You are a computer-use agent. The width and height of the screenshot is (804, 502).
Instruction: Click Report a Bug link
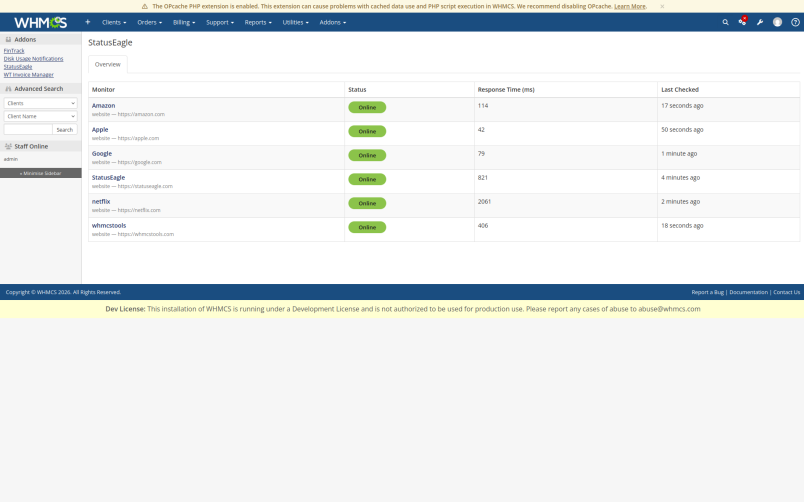(708, 292)
